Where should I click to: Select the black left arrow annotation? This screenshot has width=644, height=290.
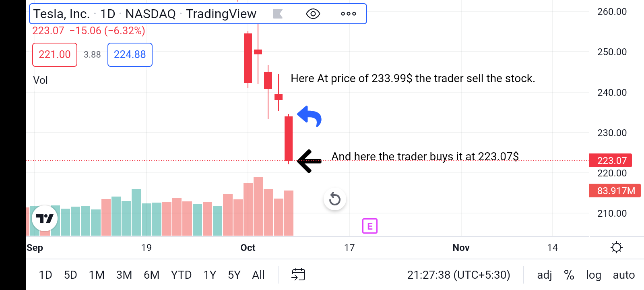309,161
